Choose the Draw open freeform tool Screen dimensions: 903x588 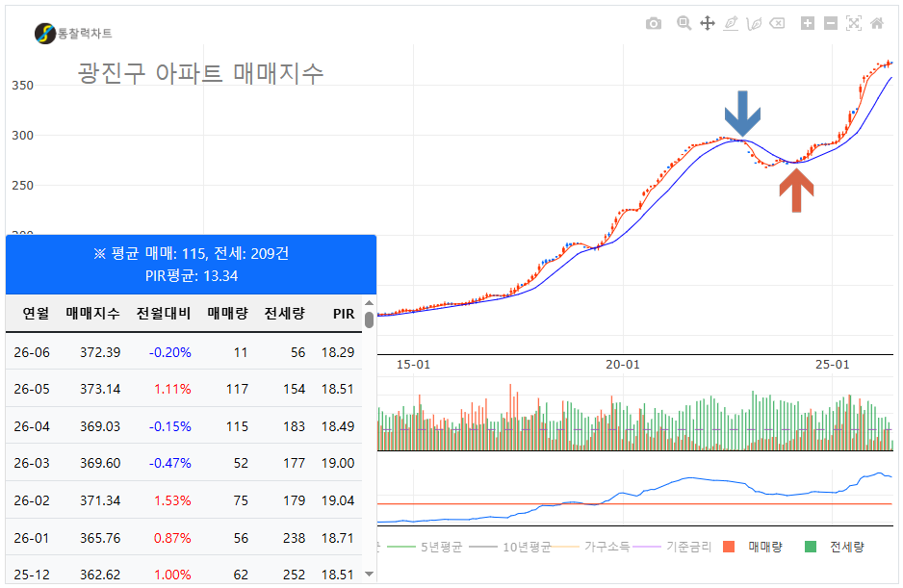click(754, 23)
